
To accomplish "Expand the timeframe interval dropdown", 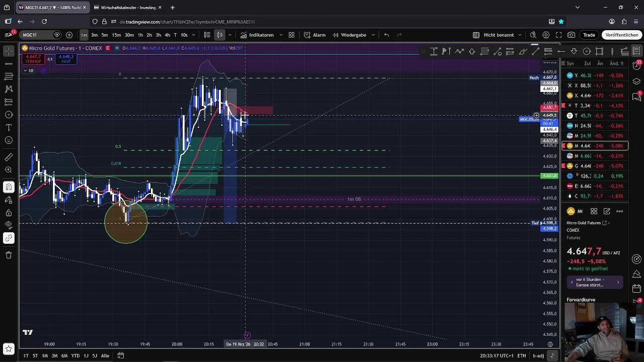I will [x=193, y=35].
